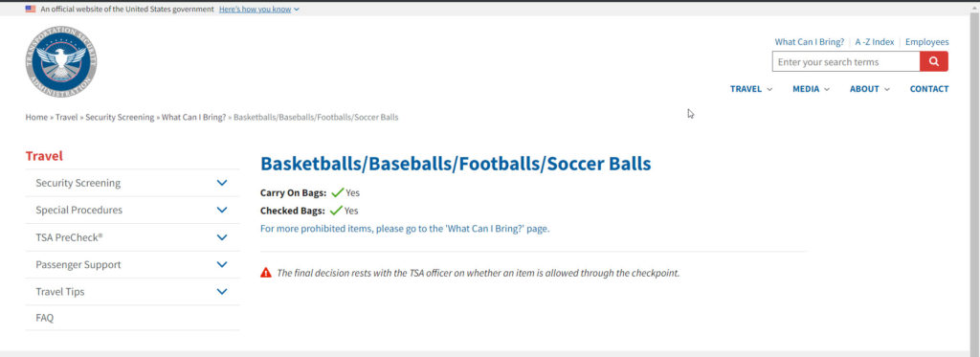The image size is (980, 357).
Task: Expand the TSA PreCheck sidebar chevron
Action: [222, 237]
